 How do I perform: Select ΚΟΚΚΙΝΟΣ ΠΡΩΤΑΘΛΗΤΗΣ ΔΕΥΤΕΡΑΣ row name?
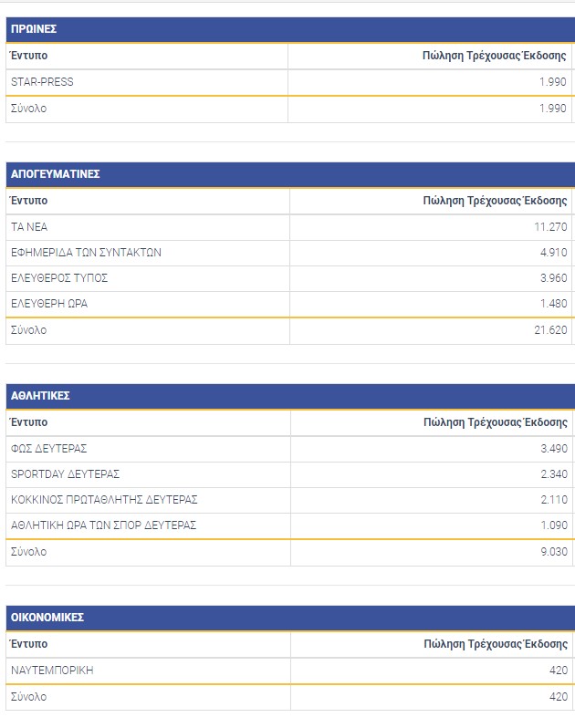pyautogui.click(x=104, y=499)
